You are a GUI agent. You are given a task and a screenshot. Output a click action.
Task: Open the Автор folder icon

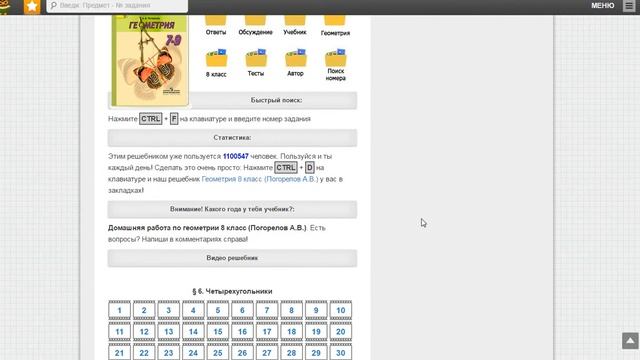pyautogui.click(x=296, y=58)
